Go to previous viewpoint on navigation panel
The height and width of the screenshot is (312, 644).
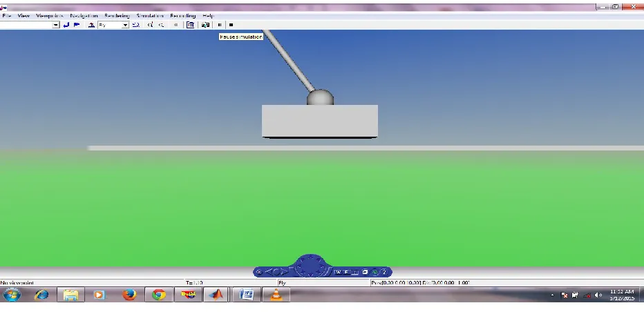[x=269, y=272]
